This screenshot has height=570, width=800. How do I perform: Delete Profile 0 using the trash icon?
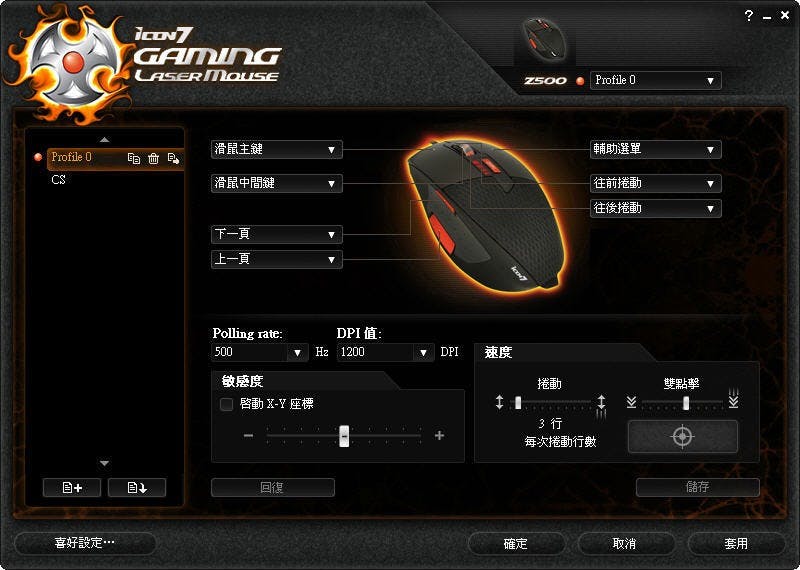[153, 159]
